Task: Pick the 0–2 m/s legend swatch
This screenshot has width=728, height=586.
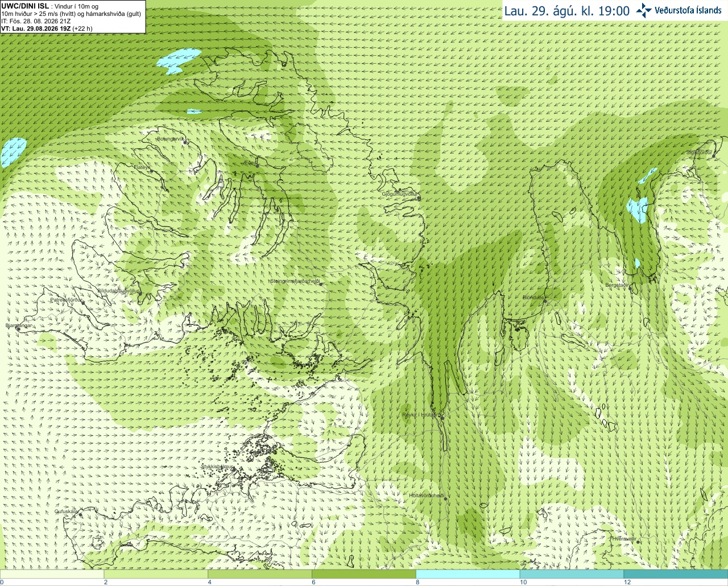Action: click(52, 574)
